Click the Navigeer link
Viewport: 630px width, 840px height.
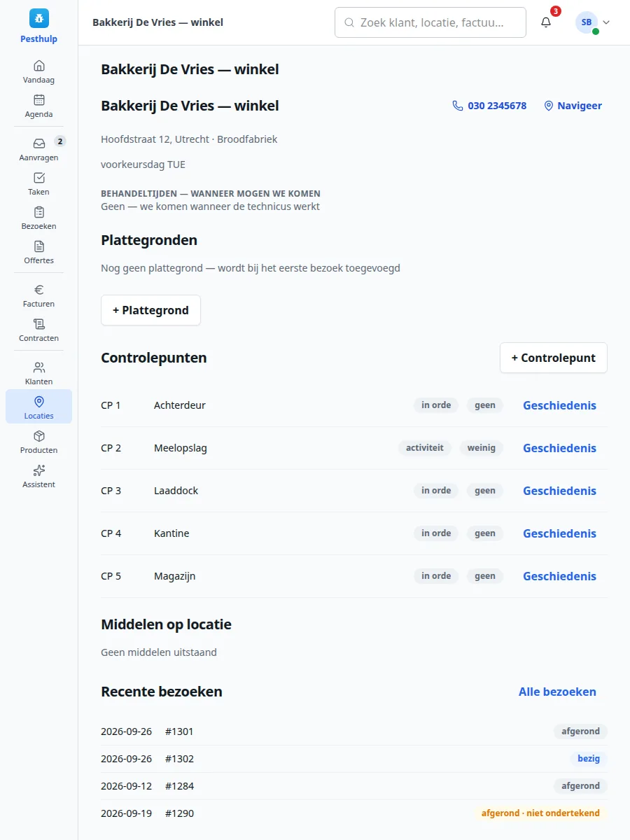pyautogui.click(x=573, y=106)
